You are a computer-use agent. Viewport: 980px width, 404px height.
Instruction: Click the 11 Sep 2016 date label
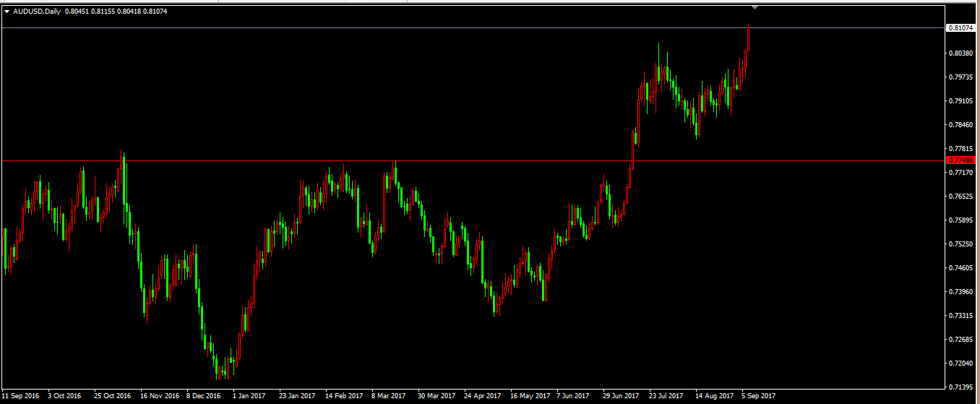pos(20,396)
